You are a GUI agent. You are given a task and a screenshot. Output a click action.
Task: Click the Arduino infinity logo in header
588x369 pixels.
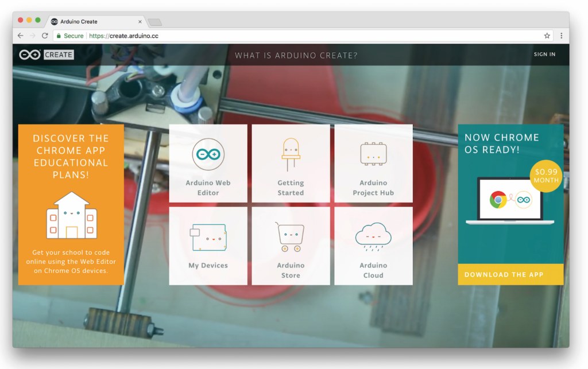[30, 55]
